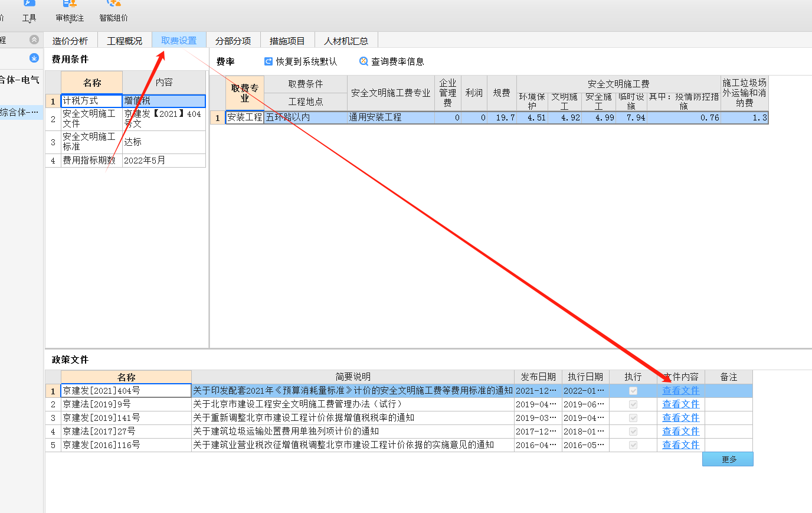Click the 临时设施 value 7.94

coord(631,117)
